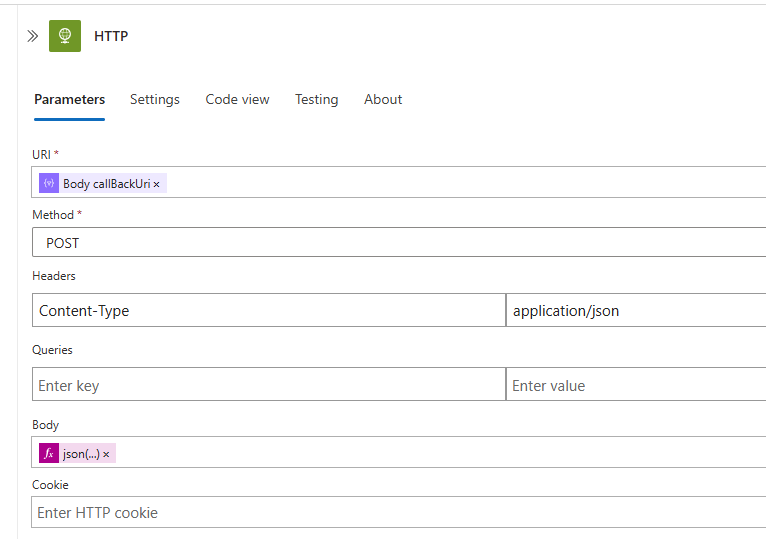Edit the application/json header value field

point(636,311)
